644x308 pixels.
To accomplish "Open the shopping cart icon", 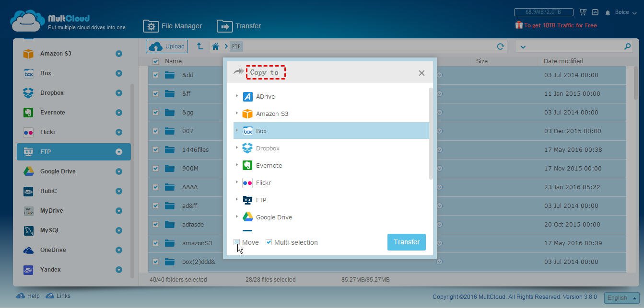I will 583,12.
